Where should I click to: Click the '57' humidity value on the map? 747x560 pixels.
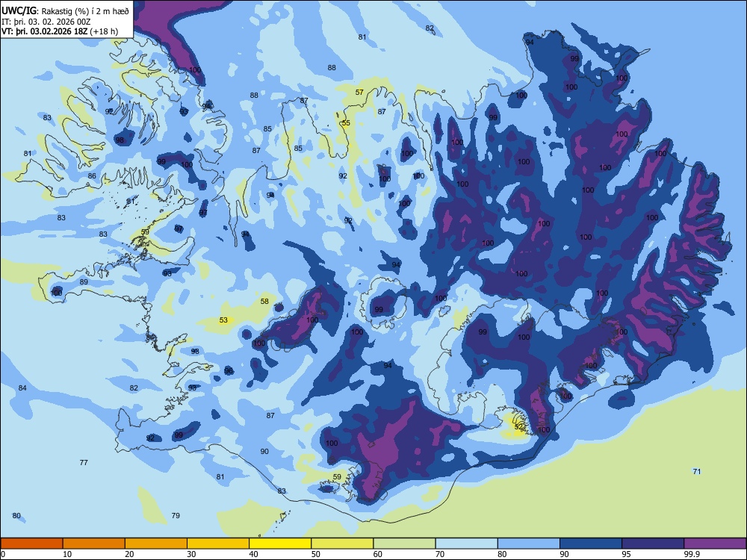coord(359,92)
